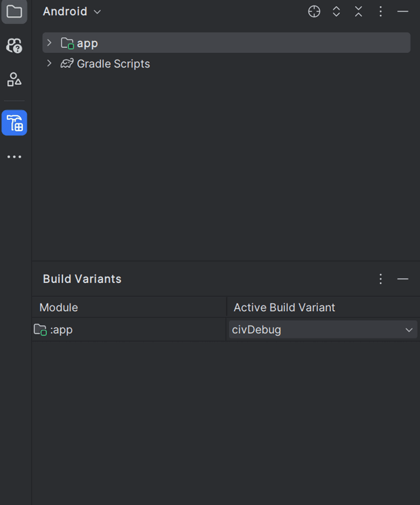The height and width of the screenshot is (505, 420).
Task: Select Opened File using the crosshair icon
Action: click(314, 11)
